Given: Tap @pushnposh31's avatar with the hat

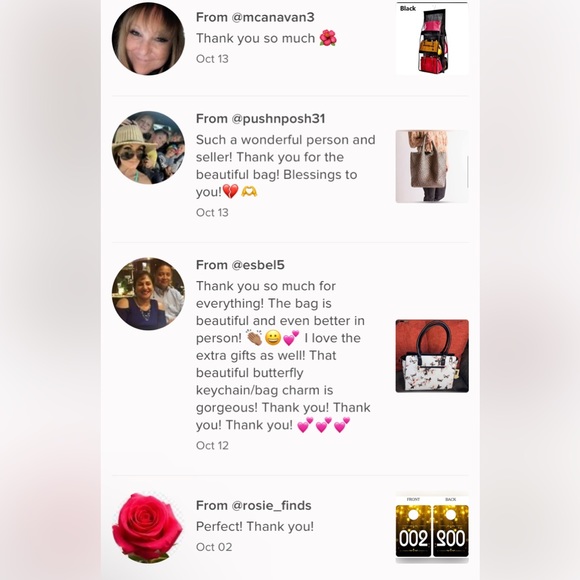Looking at the screenshot, I should click(x=148, y=147).
